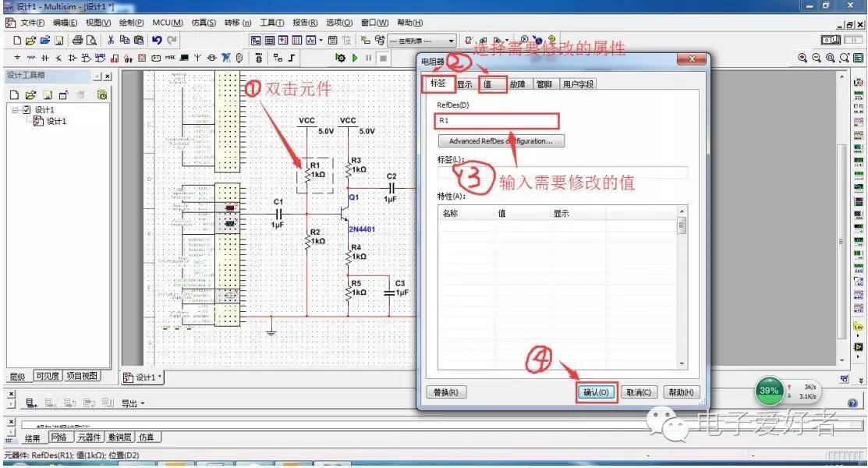Place a TTL logic component
Screen dimensions: 868x468
point(86,58)
